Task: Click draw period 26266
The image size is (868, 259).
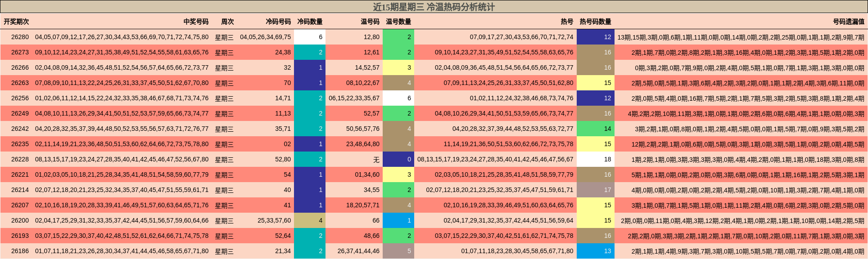Action: 20,67
